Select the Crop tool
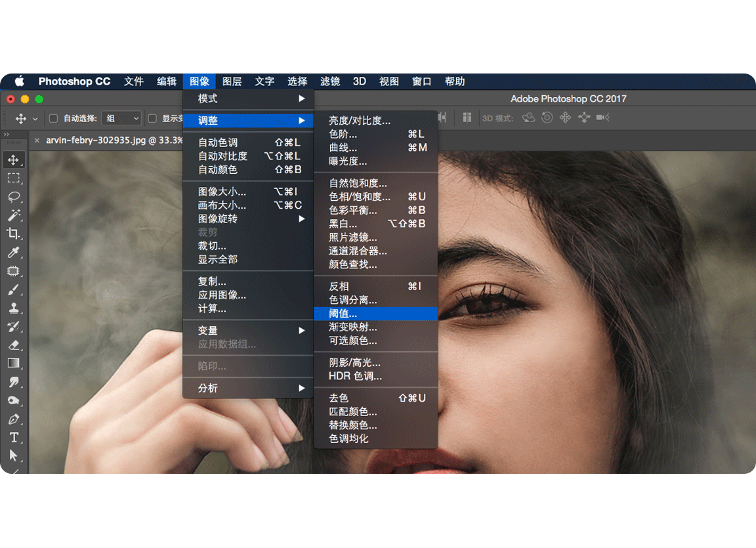The width and height of the screenshot is (756, 548). (x=14, y=234)
